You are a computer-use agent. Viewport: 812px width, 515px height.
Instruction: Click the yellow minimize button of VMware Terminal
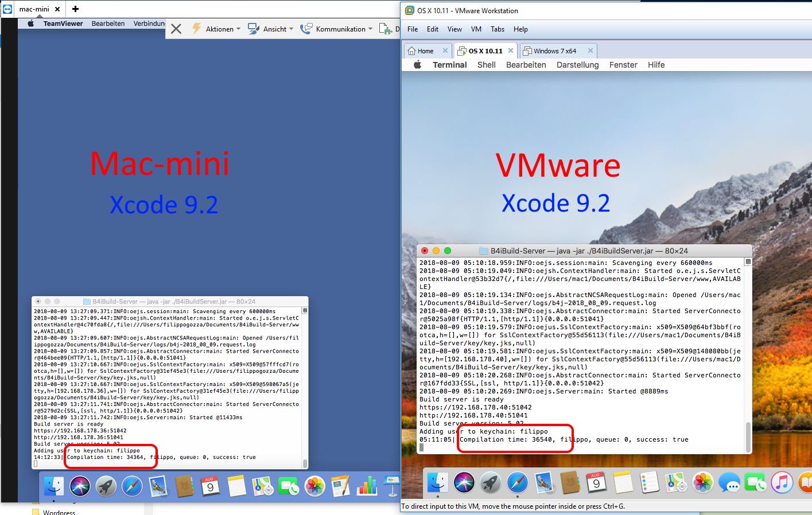point(436,251)
